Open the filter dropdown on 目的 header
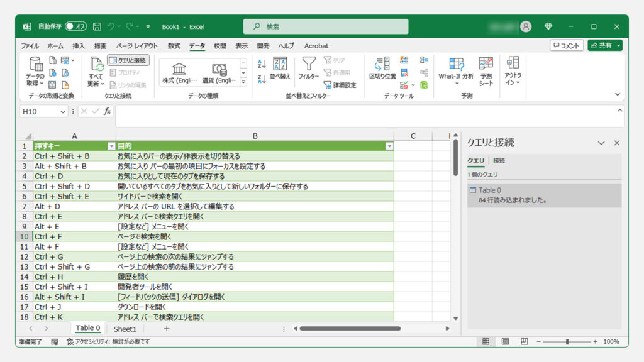Screen dimensions: 644x362 click(x=389, y=146)
